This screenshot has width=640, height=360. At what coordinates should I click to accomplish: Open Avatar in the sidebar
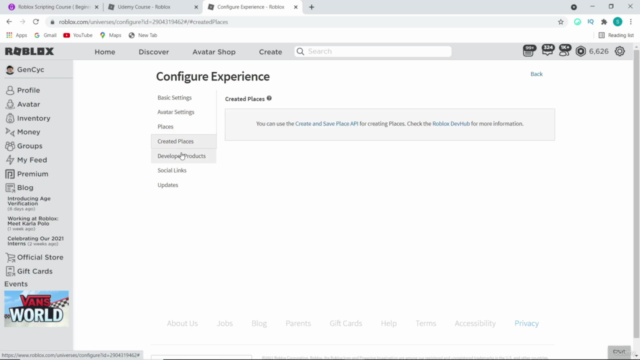[23, 104]
